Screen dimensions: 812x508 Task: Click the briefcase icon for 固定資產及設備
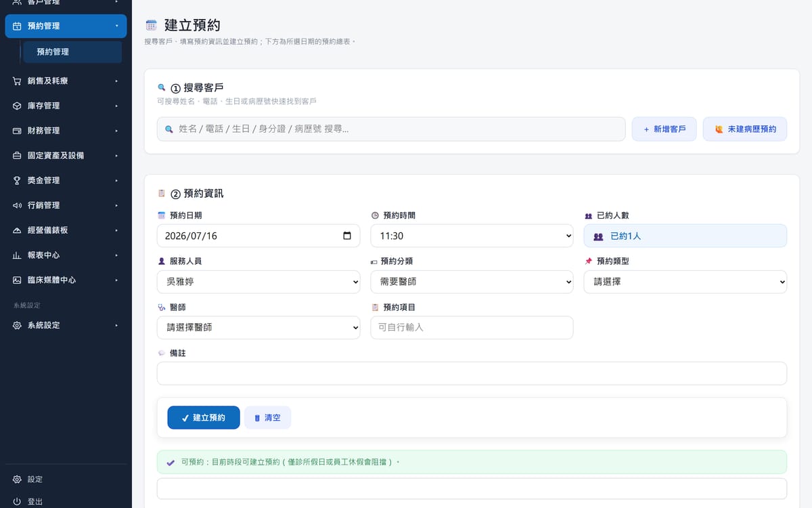pos(17,156)
